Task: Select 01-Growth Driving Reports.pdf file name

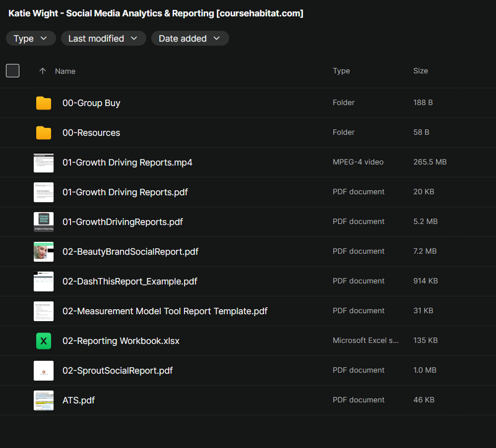Action: pyautogui.click(x=125, y=192)
